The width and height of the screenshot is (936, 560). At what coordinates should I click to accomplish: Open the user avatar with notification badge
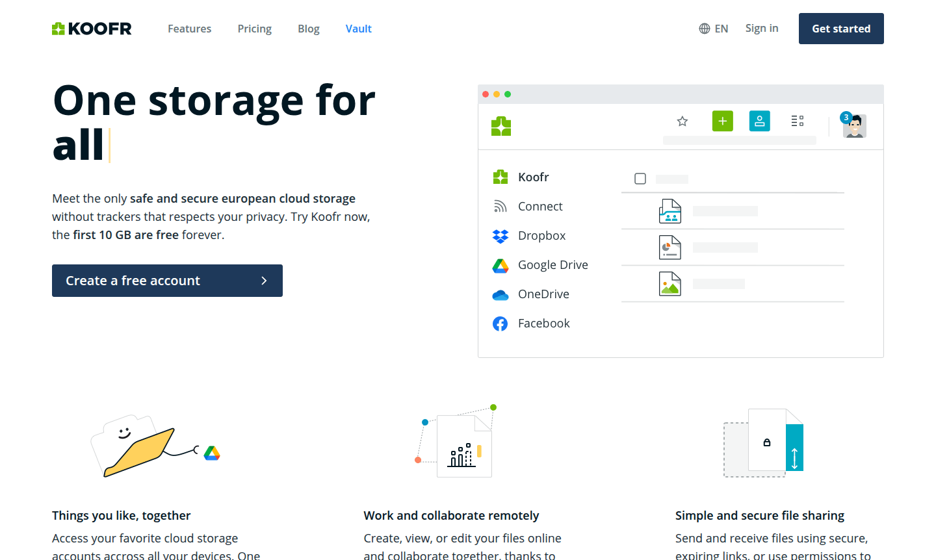click(854, 125)
